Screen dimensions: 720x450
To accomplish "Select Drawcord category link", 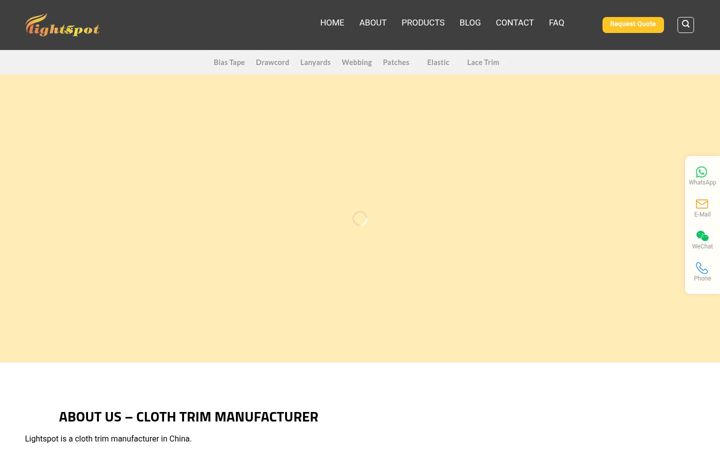I will pos(272,62).
